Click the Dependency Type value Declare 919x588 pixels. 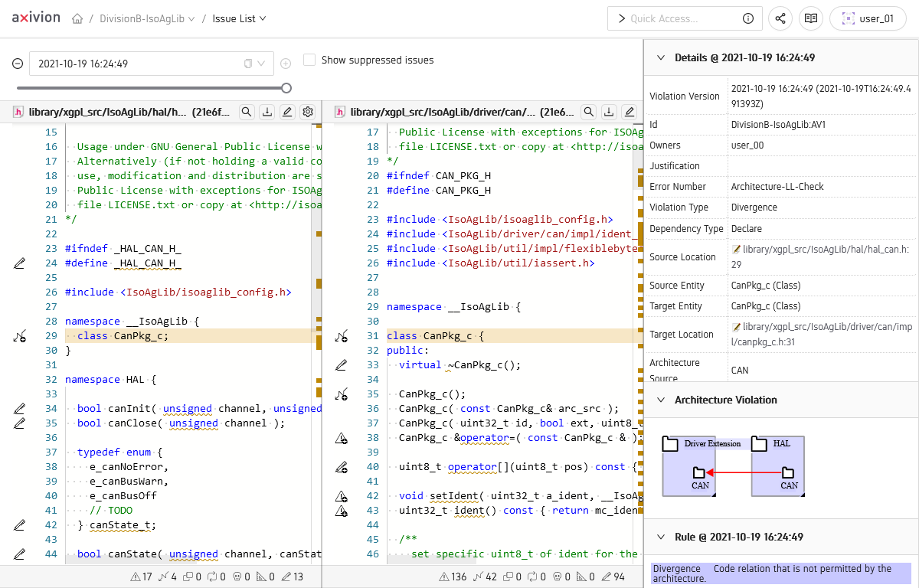point(747,228)
